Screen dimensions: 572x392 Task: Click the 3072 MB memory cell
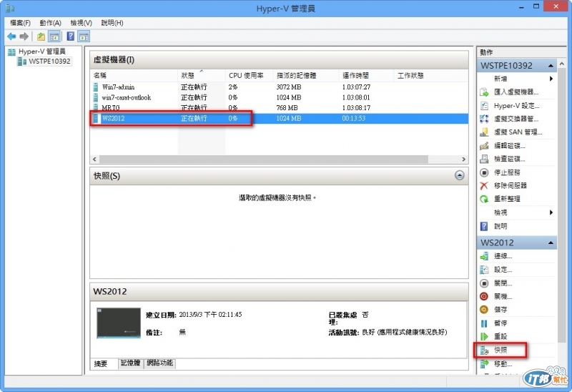(x=289, y=87)
